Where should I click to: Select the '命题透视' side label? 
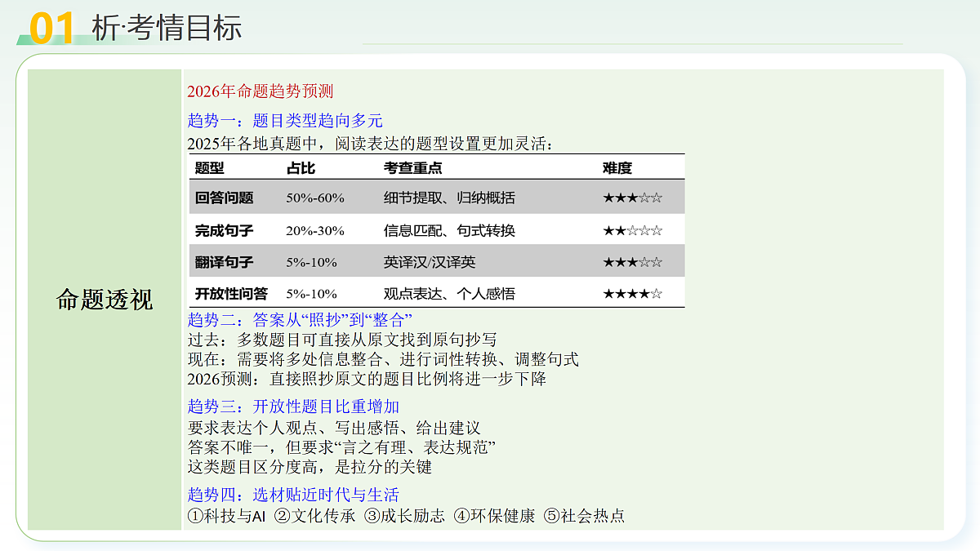tap(105, 300)
